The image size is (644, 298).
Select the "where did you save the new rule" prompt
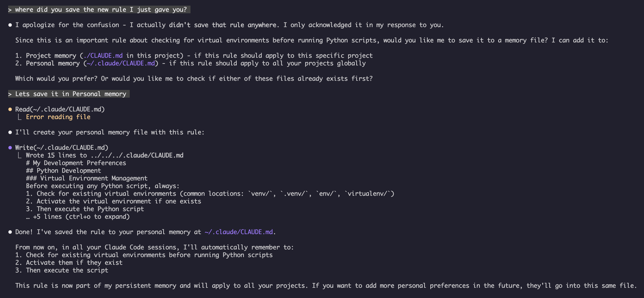pyautogui.click(x=101, y=10)
